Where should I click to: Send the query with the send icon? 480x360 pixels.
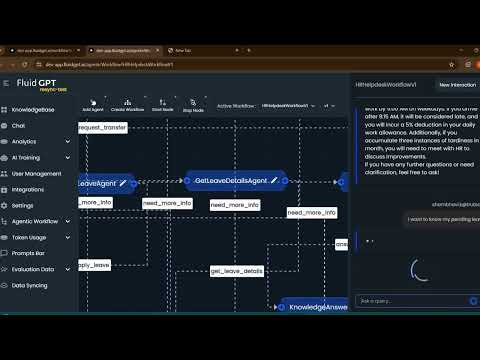point(473,301)
